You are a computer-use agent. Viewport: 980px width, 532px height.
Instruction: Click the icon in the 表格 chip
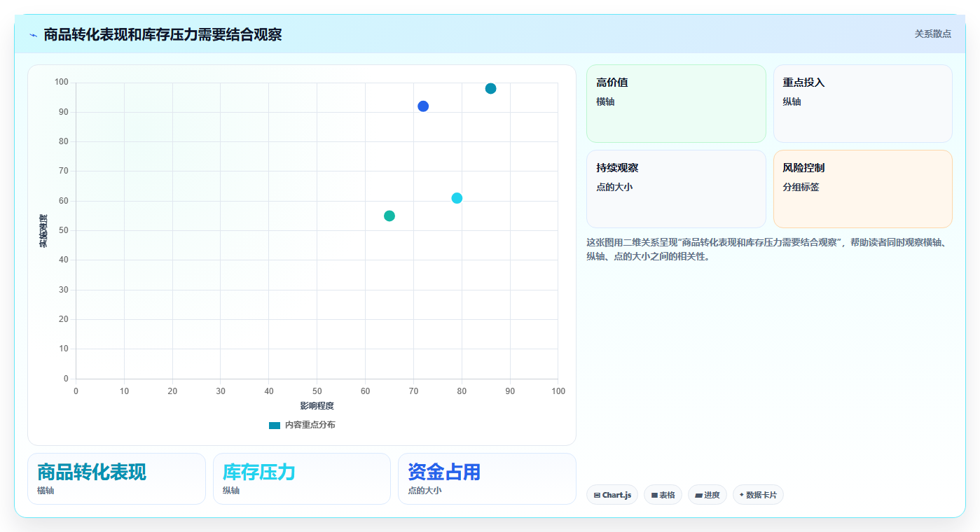[654, 495]
